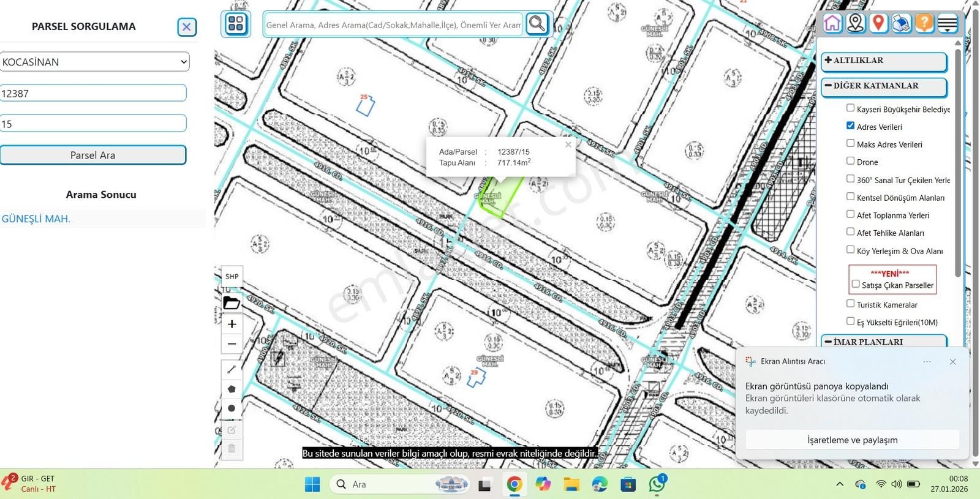Click the magnifier search button
The image size is (980, 499).
537,24
